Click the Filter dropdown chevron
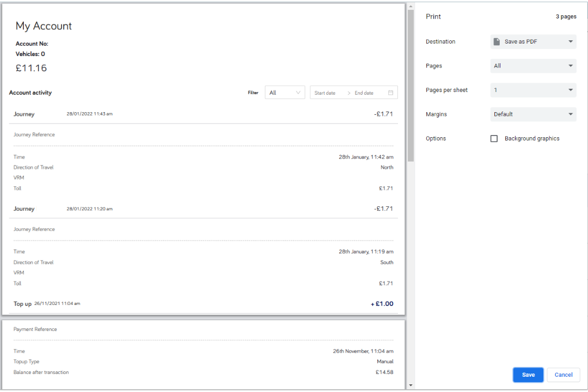Screen dimensions: 588x392 299,92
